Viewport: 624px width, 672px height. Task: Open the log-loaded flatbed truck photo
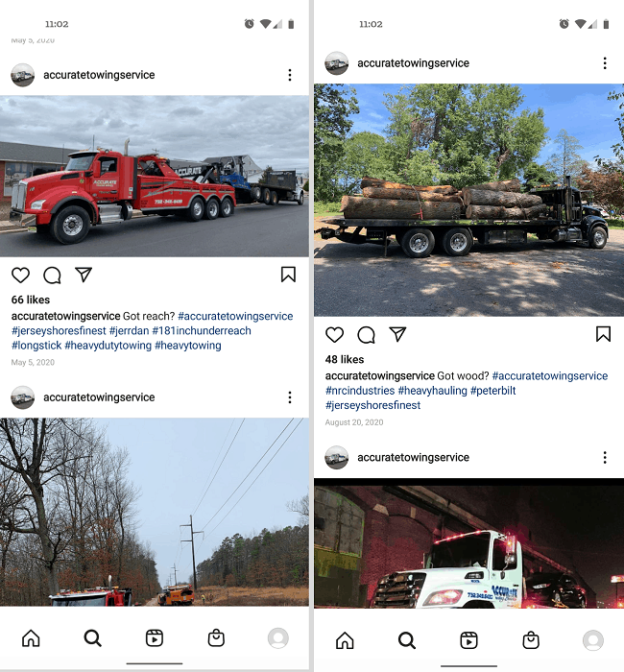pyautogui.click(x=468, y=200)
